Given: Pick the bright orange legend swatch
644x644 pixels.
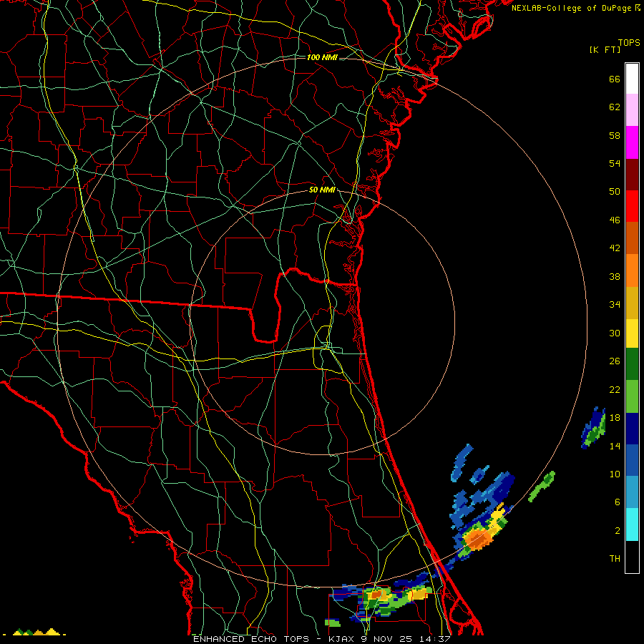Looking at the screenshot, I should pyautogui.click(x=632, y=270).
